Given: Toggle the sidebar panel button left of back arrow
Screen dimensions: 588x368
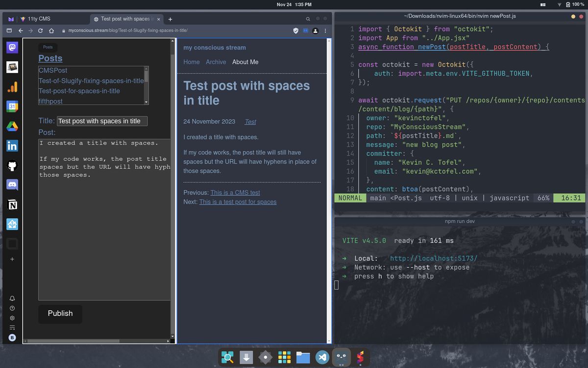Looking at the screenshot, I should 9,30.
